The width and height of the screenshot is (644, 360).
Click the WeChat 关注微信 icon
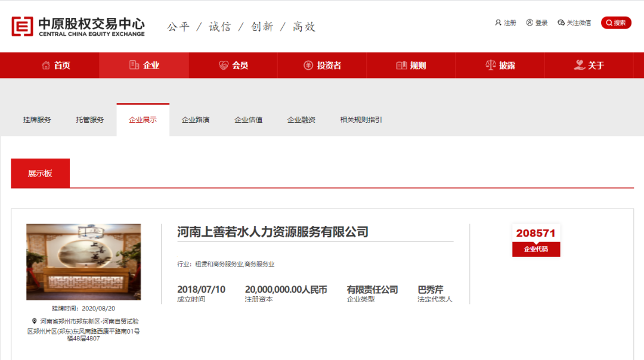click(x=561, y=23)
